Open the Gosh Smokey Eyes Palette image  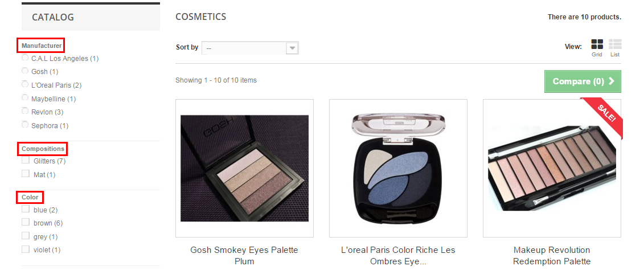(244, 168)
